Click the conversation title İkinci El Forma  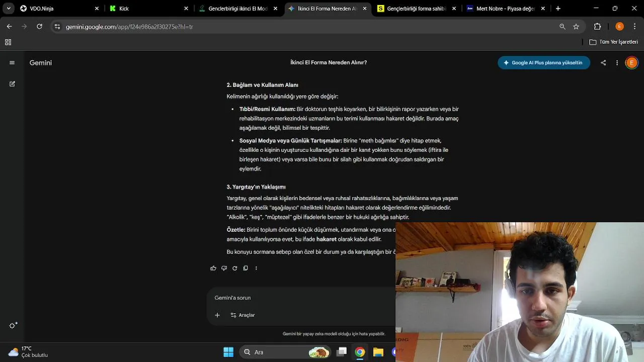[x=329, y=63]
